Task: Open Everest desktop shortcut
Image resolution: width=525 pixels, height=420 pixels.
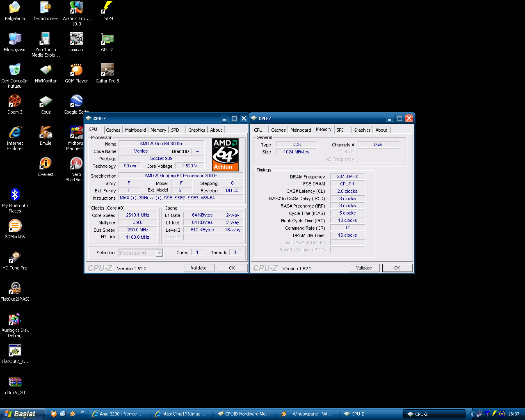Action: [x=46, y=167]
